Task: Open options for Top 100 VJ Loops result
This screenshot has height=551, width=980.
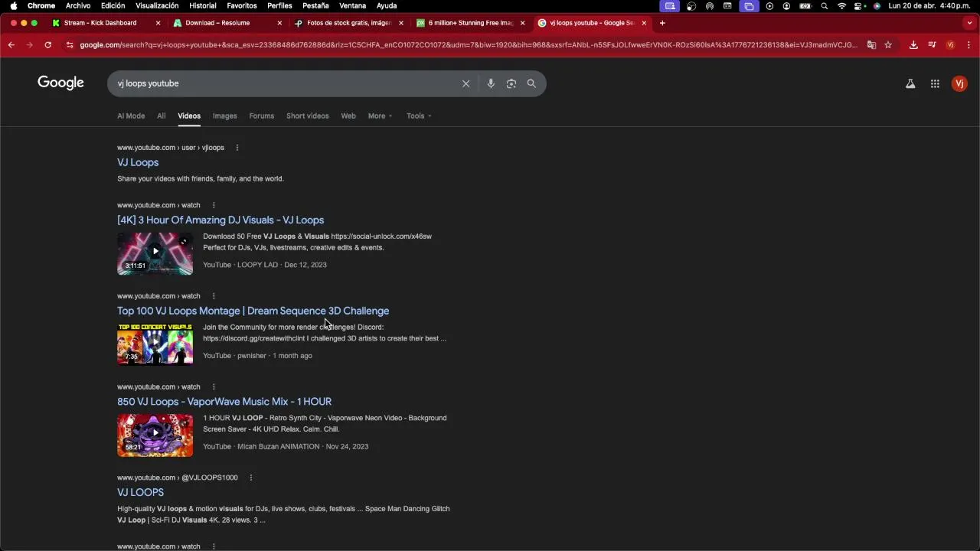Action: (x=214, y=296)
